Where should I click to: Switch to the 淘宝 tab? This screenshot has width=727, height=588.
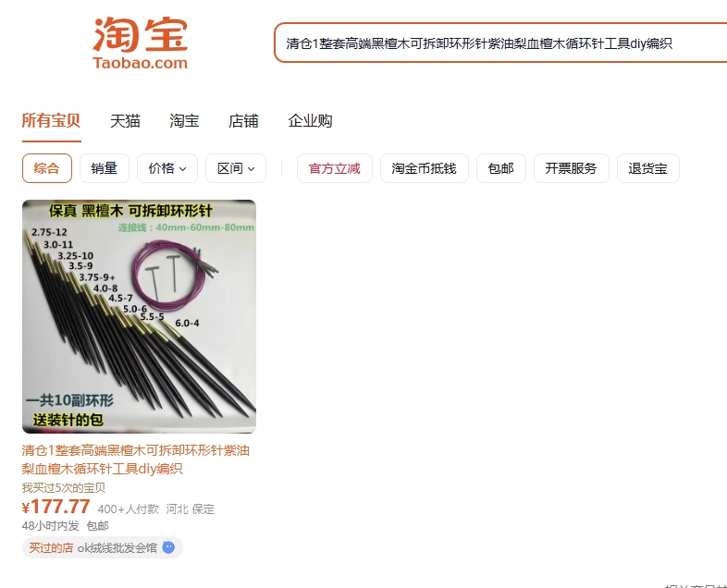pos(184,121)
